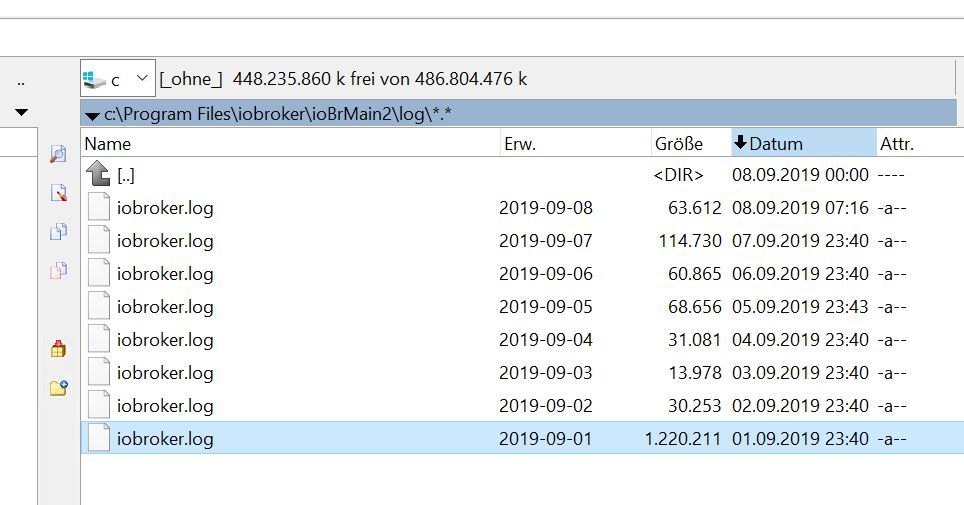Click the '448.235.860 k frei von 486.804.476 k' text
Screen dimensions: 964x505
click(380, 79)
